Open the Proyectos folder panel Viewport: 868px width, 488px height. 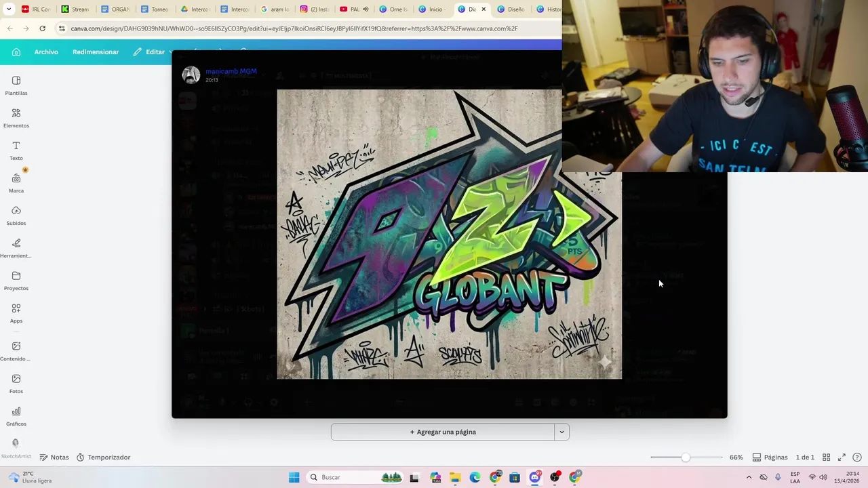tap(16, 281)
